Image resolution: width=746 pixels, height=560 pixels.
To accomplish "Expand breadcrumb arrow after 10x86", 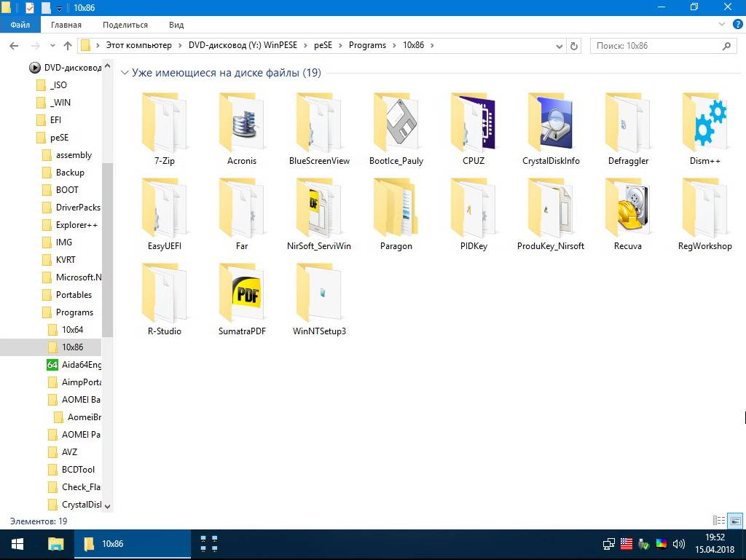I will (x=432, y=45).
